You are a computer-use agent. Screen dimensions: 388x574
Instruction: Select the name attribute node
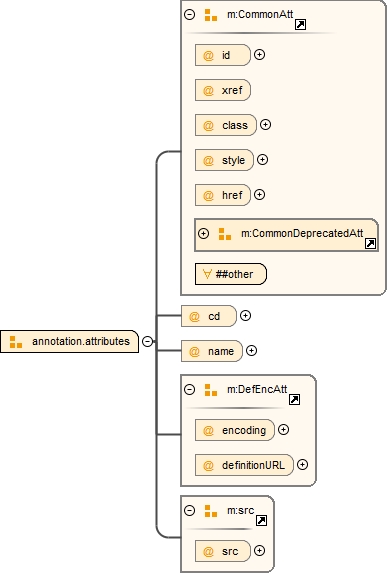(212, 351)
